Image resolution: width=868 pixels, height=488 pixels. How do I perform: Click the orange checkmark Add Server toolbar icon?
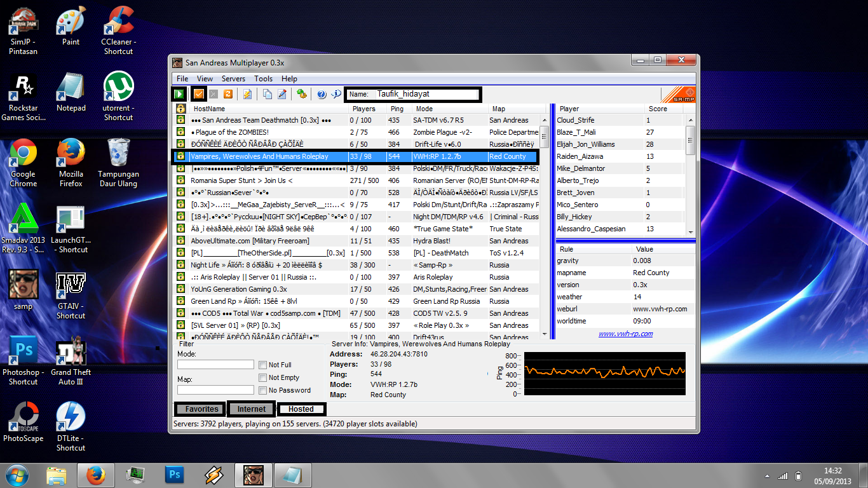pyautogui.click(x=199, y=94)
